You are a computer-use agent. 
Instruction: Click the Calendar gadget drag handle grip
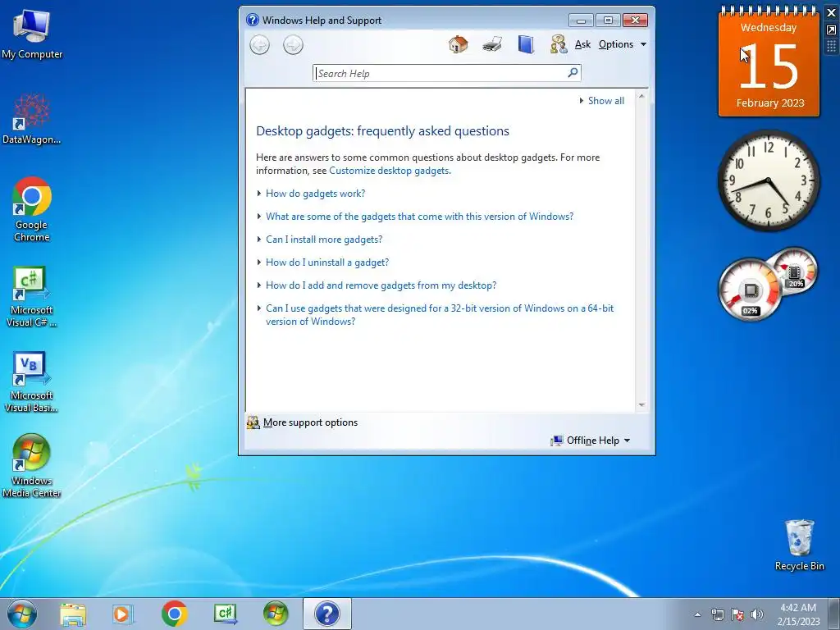(x=832, y=47)
